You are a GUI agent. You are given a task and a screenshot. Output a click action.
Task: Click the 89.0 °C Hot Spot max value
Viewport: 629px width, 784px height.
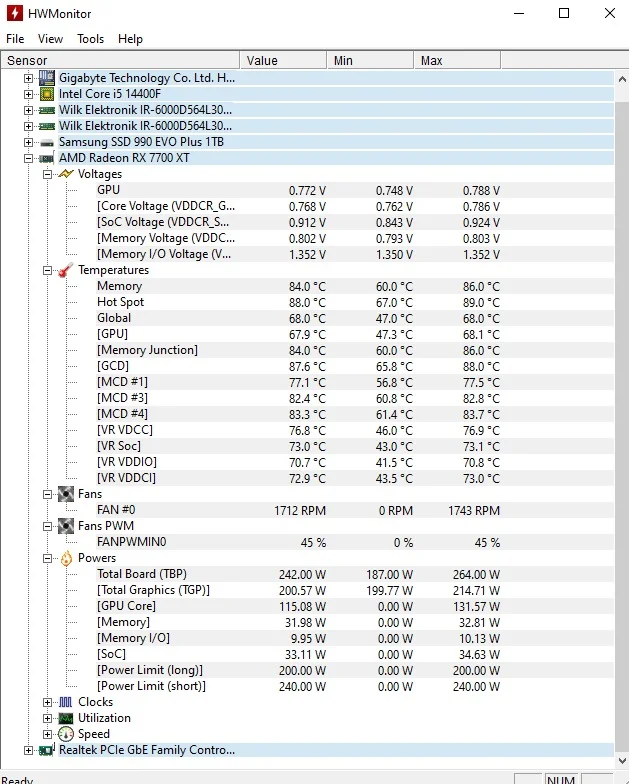tap(481, 302)
